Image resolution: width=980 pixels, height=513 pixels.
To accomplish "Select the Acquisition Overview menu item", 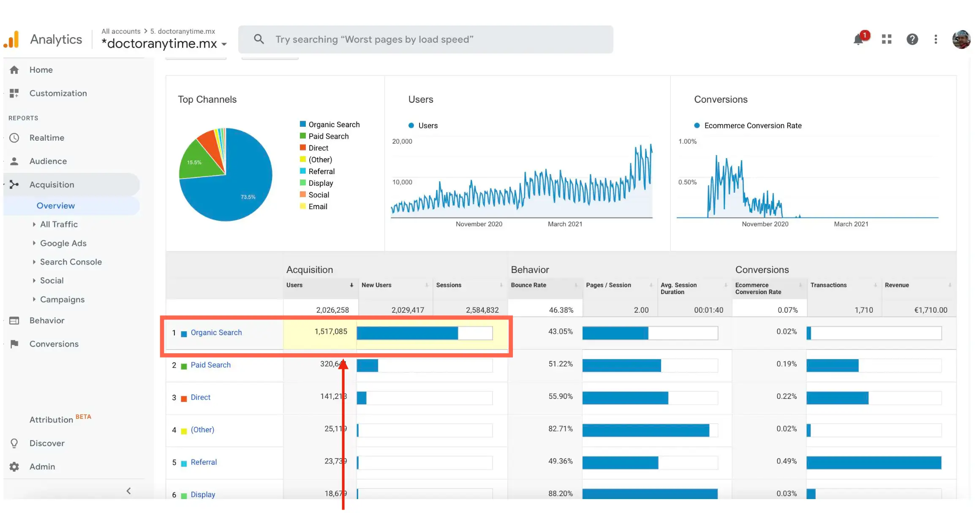I will tap(56, 206).
